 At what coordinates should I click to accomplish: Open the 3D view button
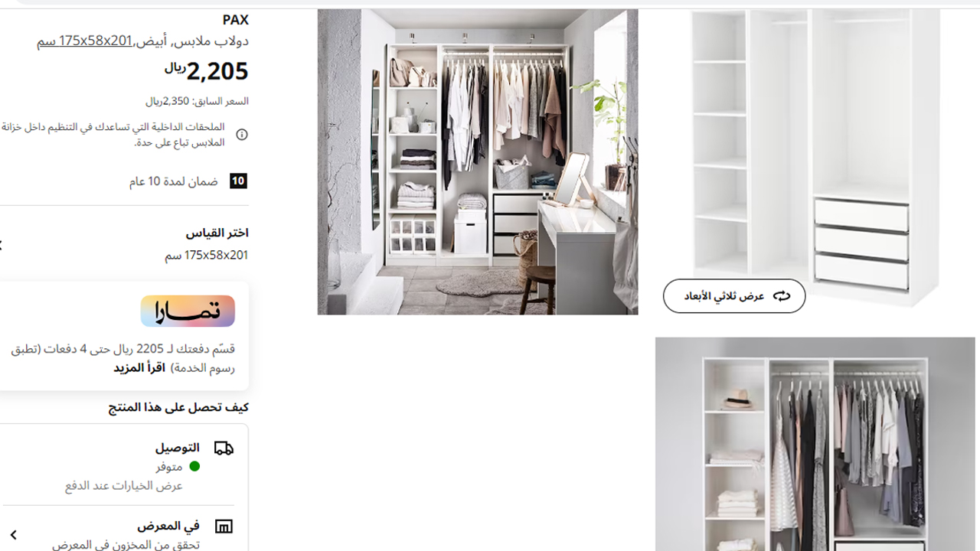click(734, 296)
